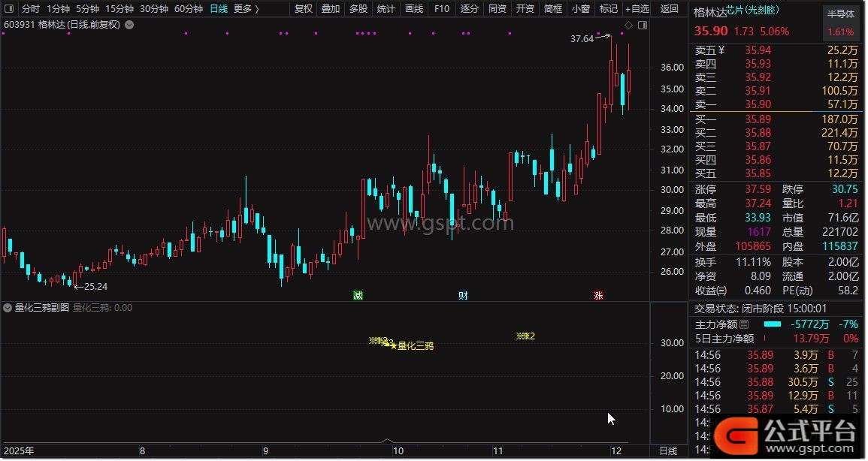Toggle 复权 price adjustment
The width and height of the screenshot is (868, 461).
[304, 9]
